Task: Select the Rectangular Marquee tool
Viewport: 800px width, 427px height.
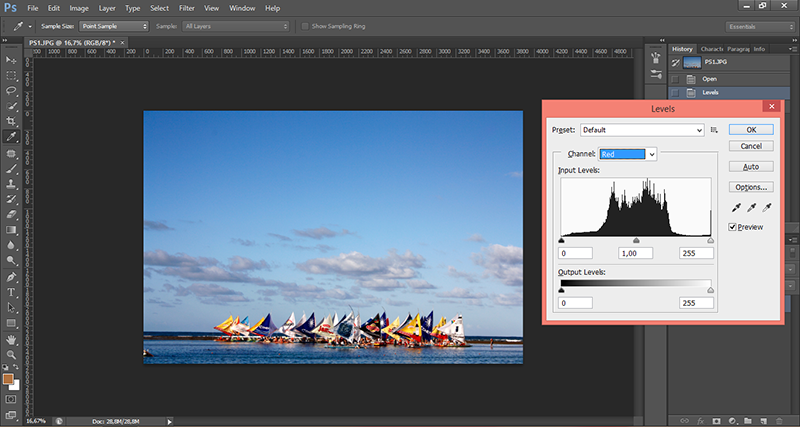Action: coord(11,75)
